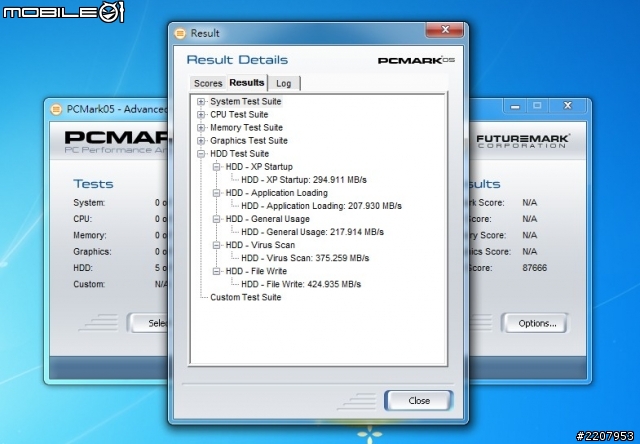Open the Log tab
640x444 pixels.
[x=284, y=83]
